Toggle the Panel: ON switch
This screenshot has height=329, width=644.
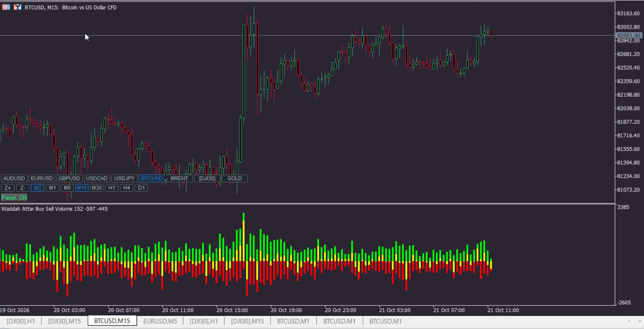15,198
